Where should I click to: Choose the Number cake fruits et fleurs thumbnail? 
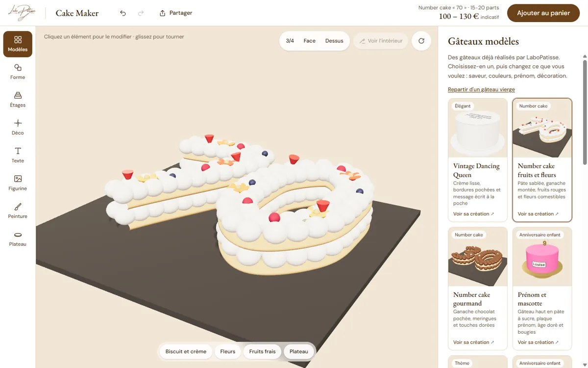(542, 128)
